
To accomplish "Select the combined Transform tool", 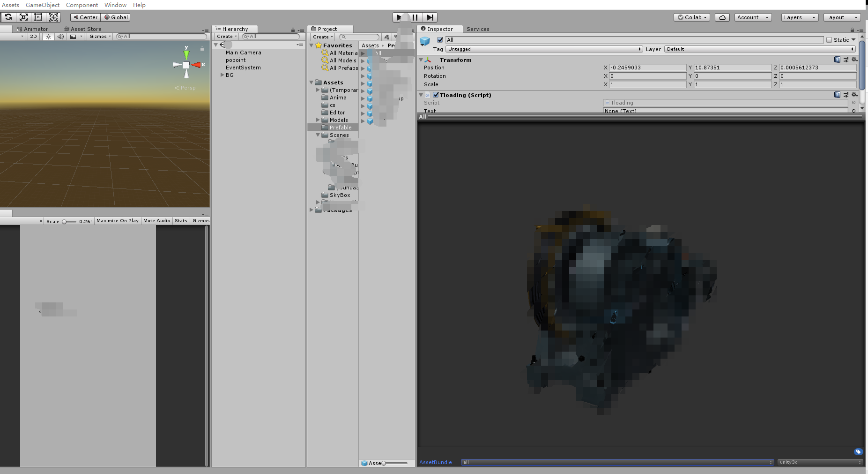I will tap(54, 17).
